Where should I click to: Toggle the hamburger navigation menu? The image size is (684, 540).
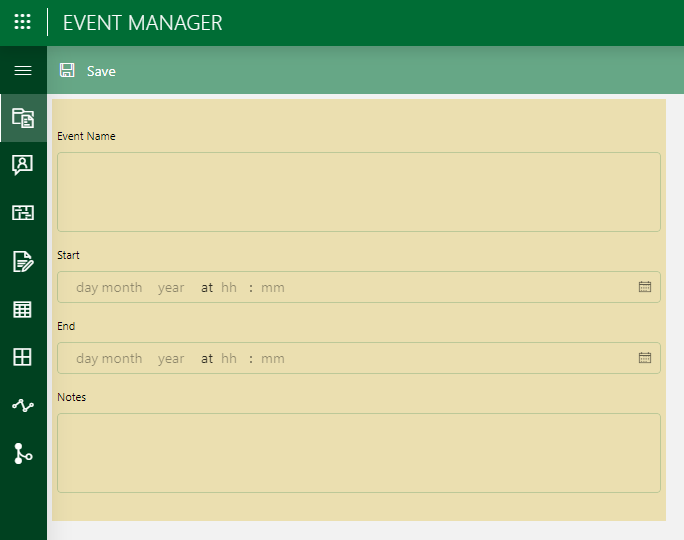pos(23,70)
